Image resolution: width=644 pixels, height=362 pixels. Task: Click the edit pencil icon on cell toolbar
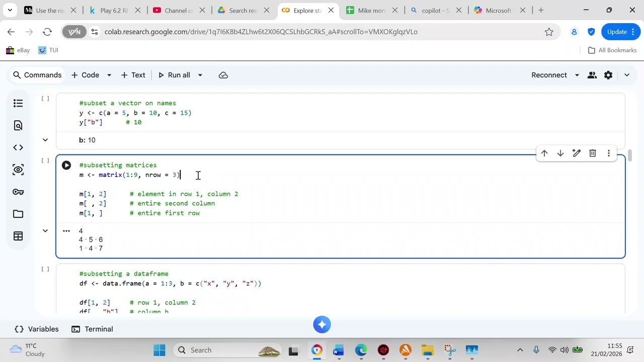pos(577,153)
